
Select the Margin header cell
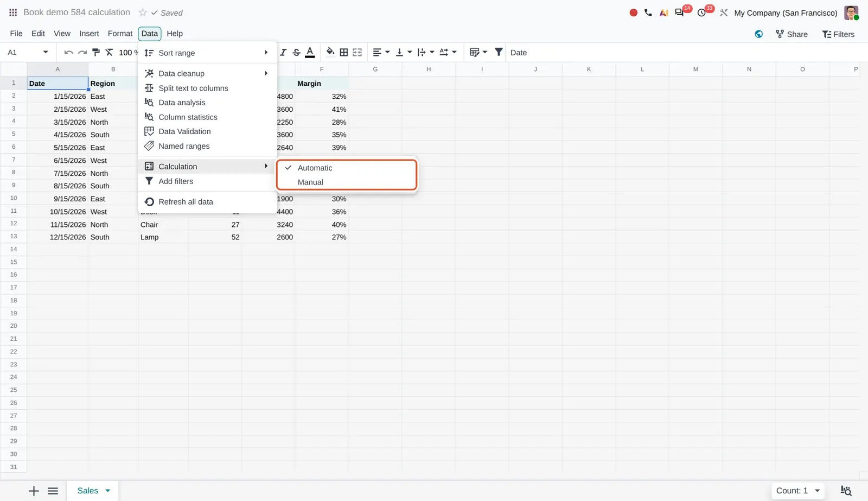tap(322, 84)
